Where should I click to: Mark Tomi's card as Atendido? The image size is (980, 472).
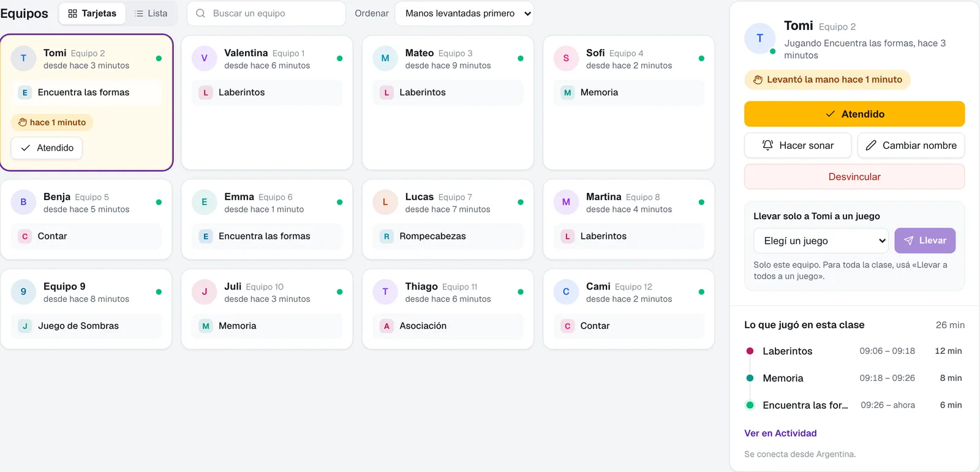pyautogui.click(x=47, y=148)
